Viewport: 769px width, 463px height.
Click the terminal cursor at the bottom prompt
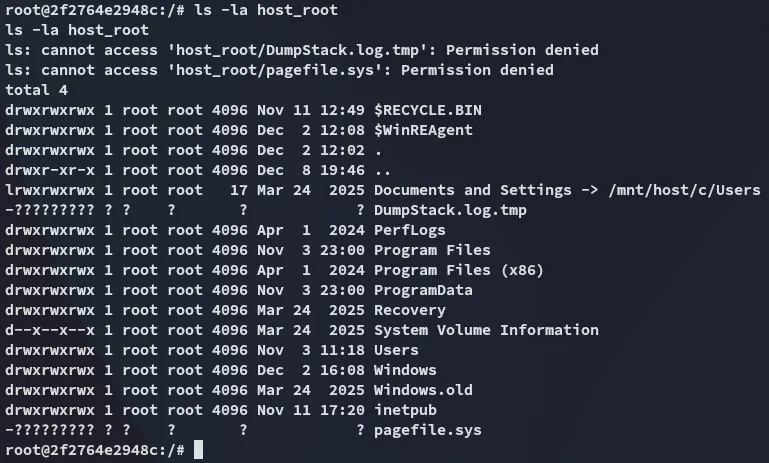[x=199, y=450]
